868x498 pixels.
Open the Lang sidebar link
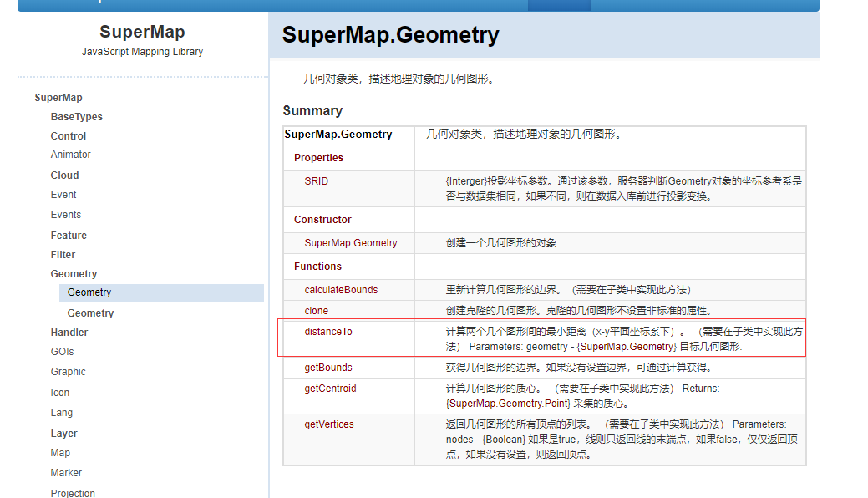click(62, 413)
